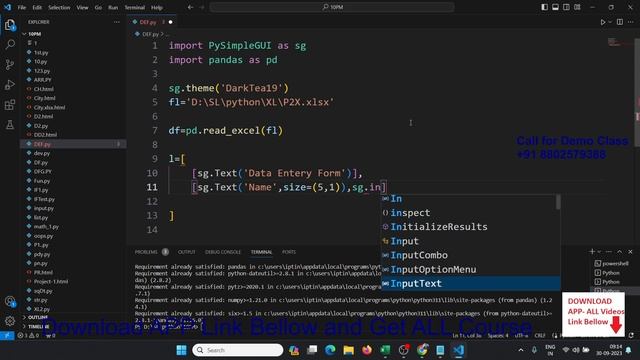Choose InputText from the suggestion list

[x=471, y=283]
